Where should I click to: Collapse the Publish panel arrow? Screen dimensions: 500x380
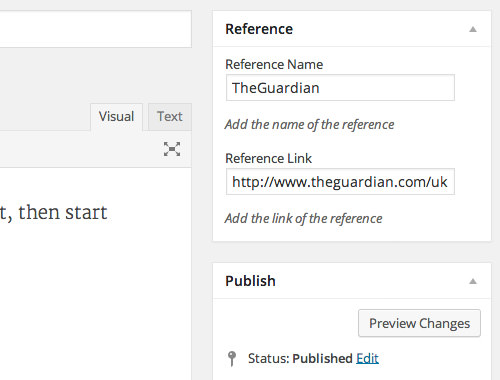click(x=473, y=281)
